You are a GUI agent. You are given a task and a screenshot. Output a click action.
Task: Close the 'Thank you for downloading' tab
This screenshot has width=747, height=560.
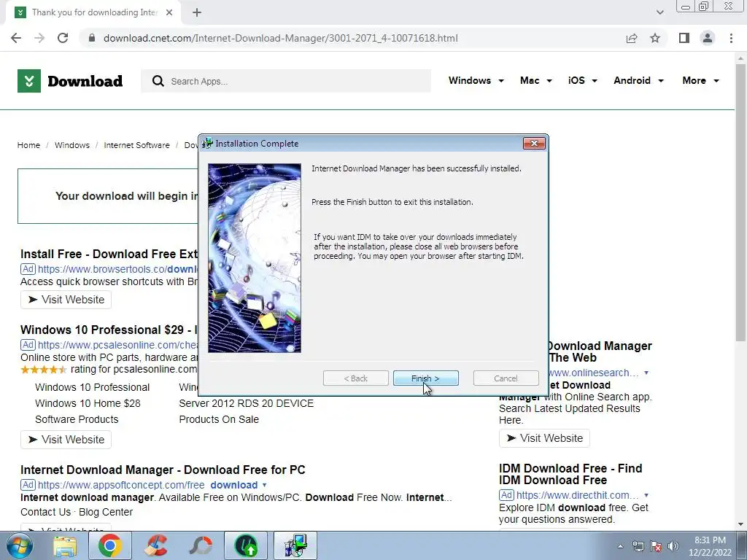click(169, 12)
